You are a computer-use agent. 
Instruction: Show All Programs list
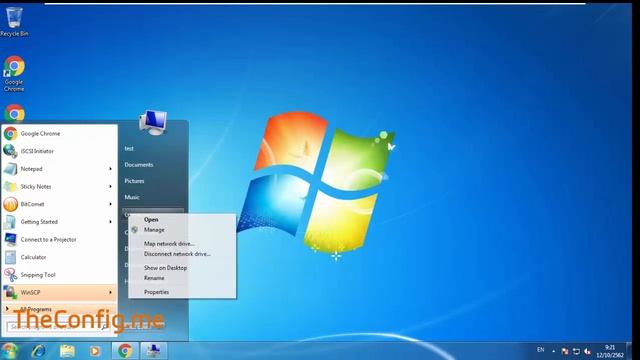[x=59, y=309]
